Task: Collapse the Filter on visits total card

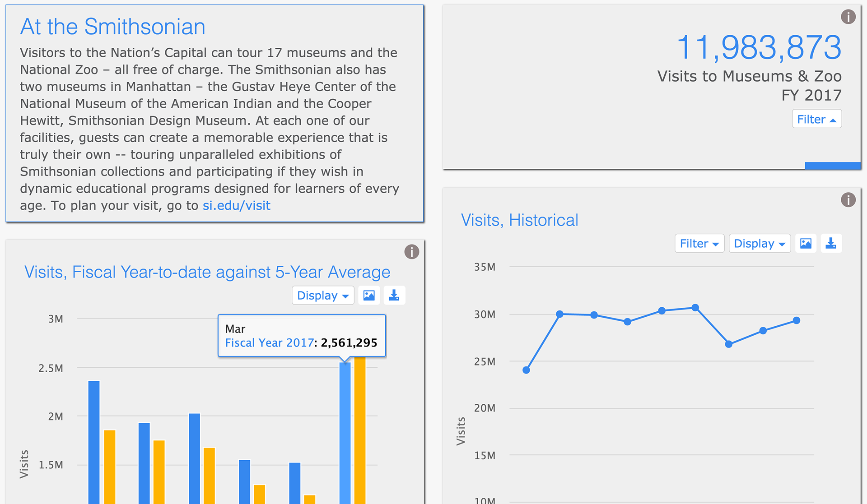Action: [x=816, y=119]
